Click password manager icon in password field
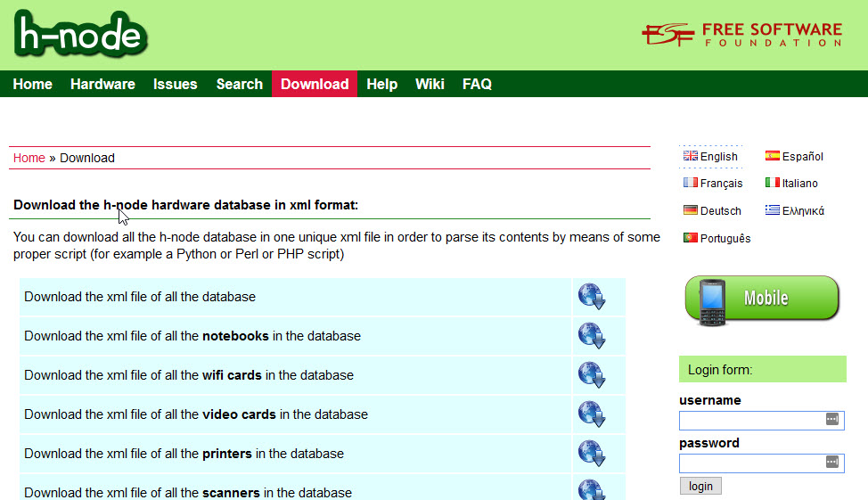 [832, 462]
